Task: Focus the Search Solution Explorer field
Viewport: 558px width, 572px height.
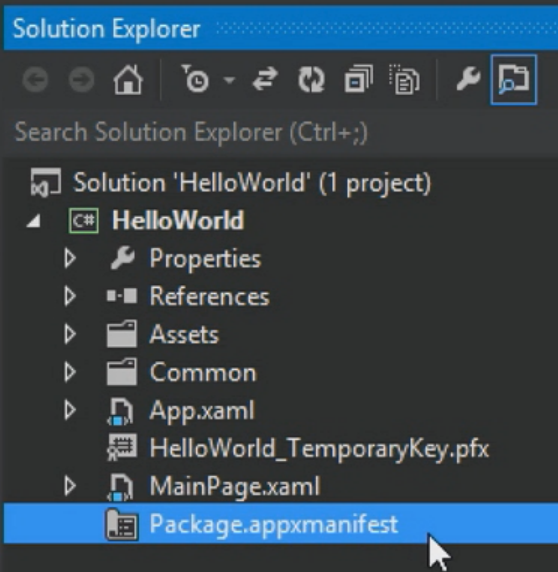Action: point(279,132)
